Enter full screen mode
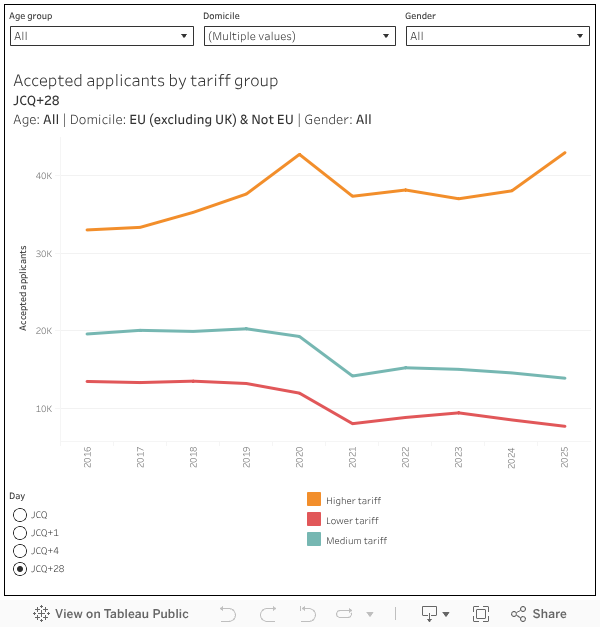 [x=480, y=613]
